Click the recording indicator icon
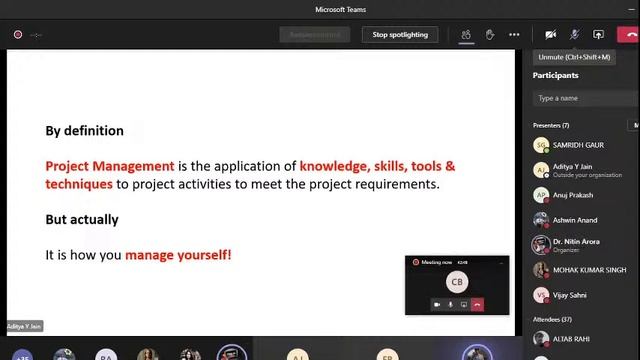 [x=18, y=35]
